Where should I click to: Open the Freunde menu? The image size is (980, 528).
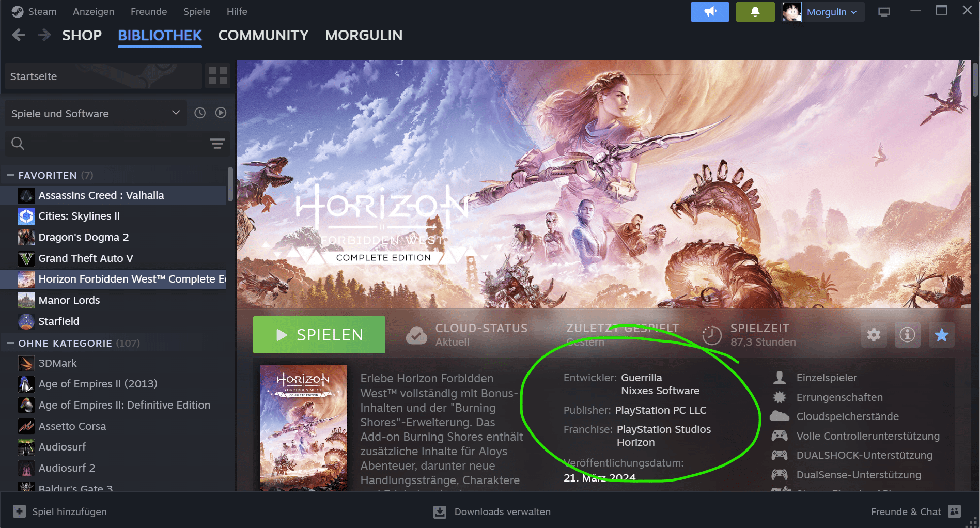[149, 11]
